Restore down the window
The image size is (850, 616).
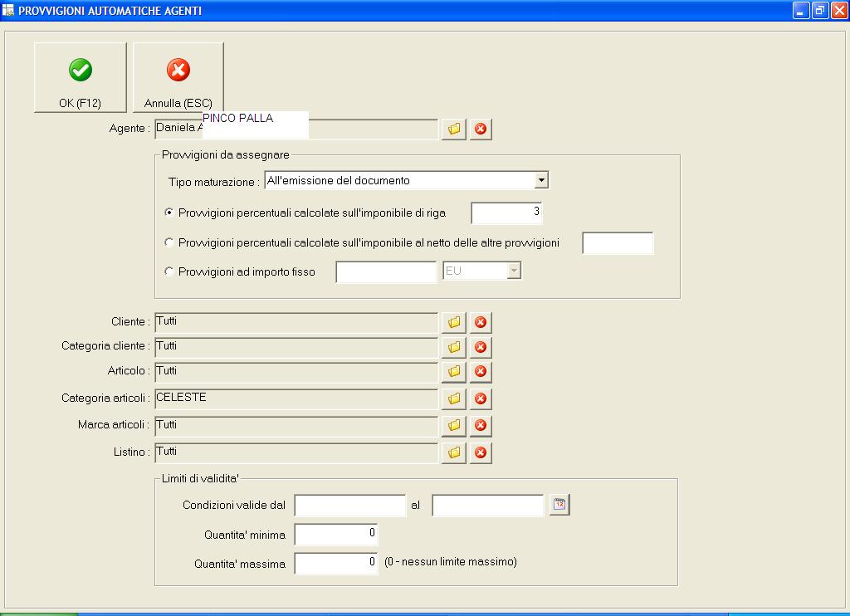(820, 10)
